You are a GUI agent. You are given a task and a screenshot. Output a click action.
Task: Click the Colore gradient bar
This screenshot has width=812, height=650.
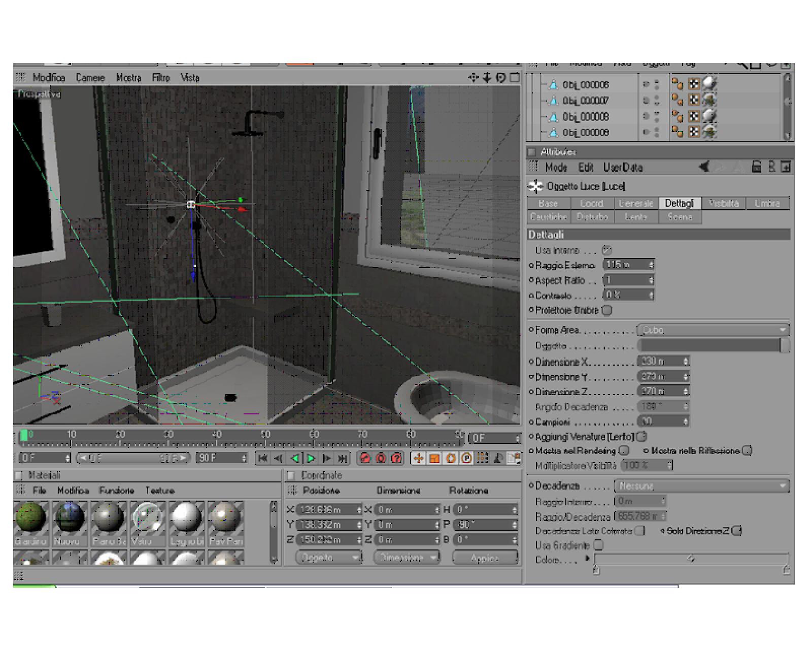point(691,559)
